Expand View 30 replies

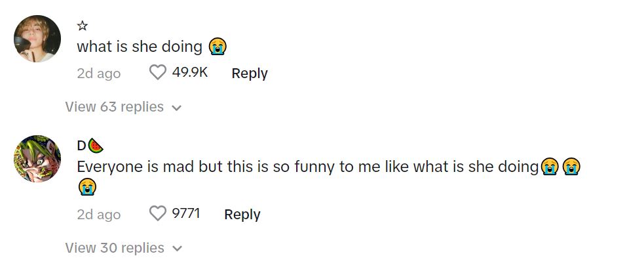click(115, 247)
